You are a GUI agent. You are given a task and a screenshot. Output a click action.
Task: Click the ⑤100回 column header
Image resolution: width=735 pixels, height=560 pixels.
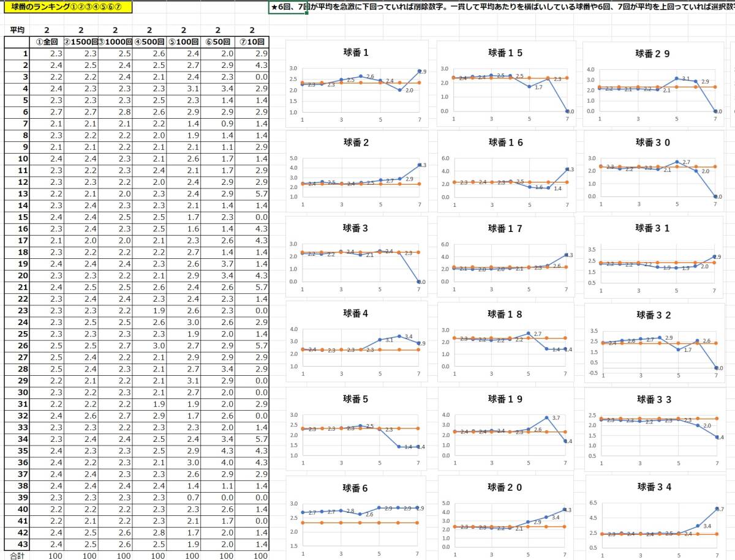point(184,42)
